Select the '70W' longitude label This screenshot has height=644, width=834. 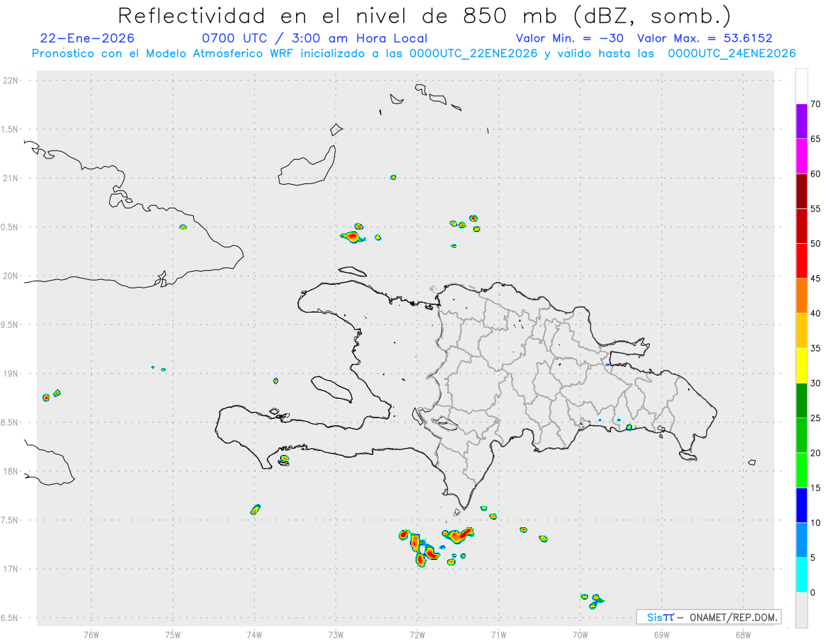(580, 634)
